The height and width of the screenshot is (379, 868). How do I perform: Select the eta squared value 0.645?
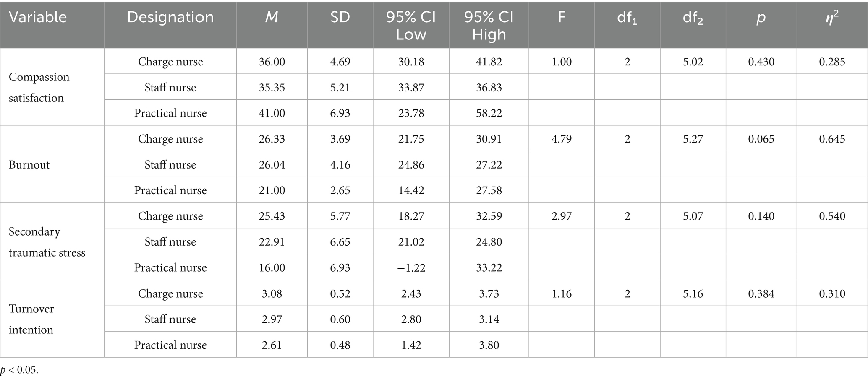tap(832, 139)
